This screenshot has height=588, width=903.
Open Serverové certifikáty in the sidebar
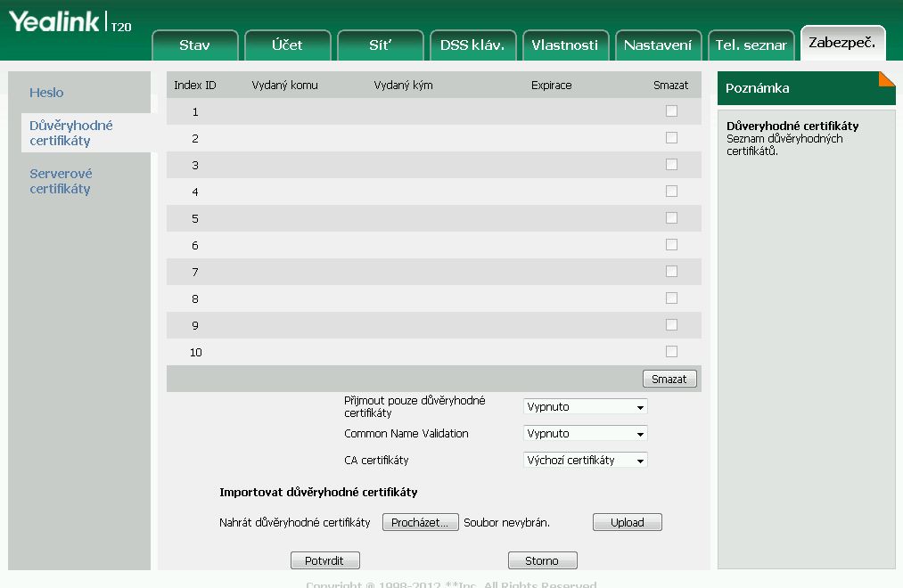[61, 181]
